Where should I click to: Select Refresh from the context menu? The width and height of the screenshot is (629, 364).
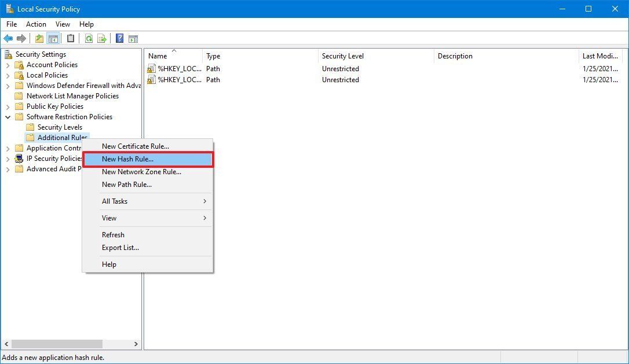148,235
